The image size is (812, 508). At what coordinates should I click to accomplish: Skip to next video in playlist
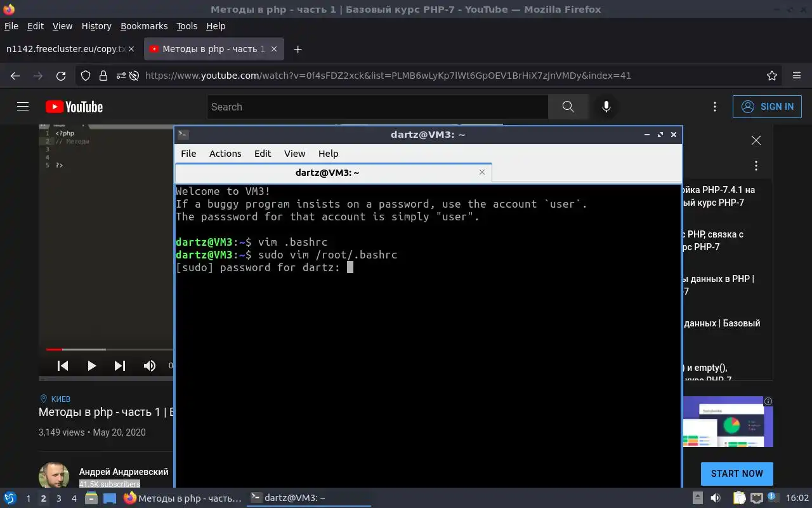click(120, 365)
